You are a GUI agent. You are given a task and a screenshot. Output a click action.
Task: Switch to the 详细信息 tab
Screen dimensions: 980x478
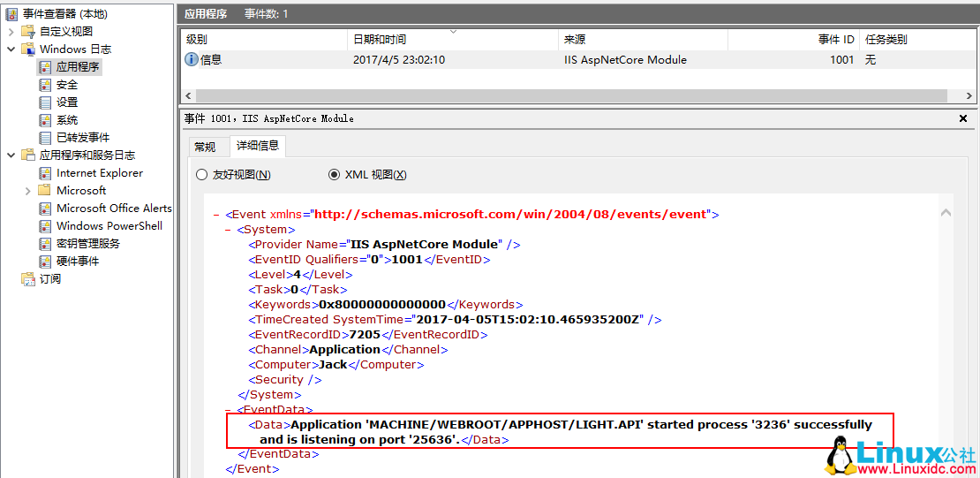click(258, 146)
